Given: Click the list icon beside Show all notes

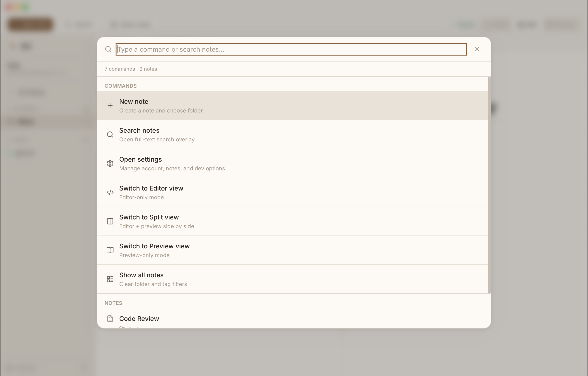Looking at the screenshot, I should 110,279.
